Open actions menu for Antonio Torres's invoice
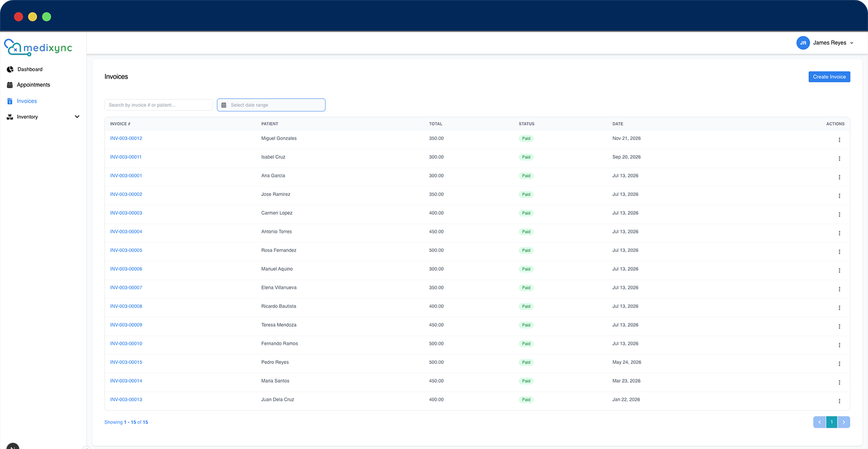Screen dimensions: 868x449 tap(839, 233)
